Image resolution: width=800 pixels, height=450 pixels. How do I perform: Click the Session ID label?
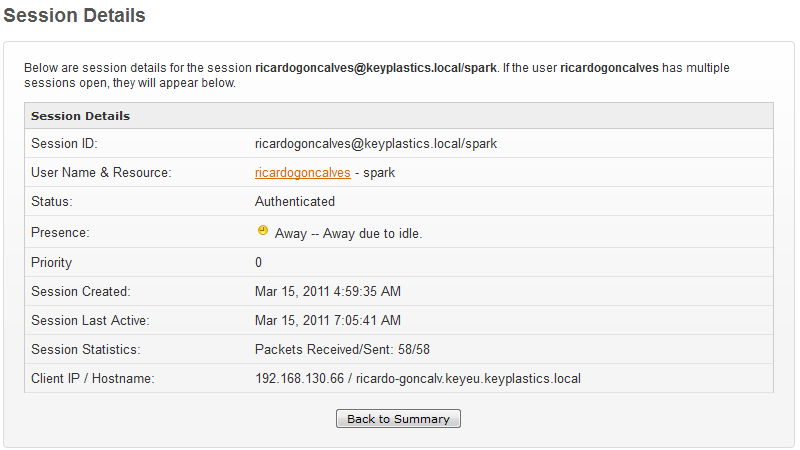click(64, 144)
